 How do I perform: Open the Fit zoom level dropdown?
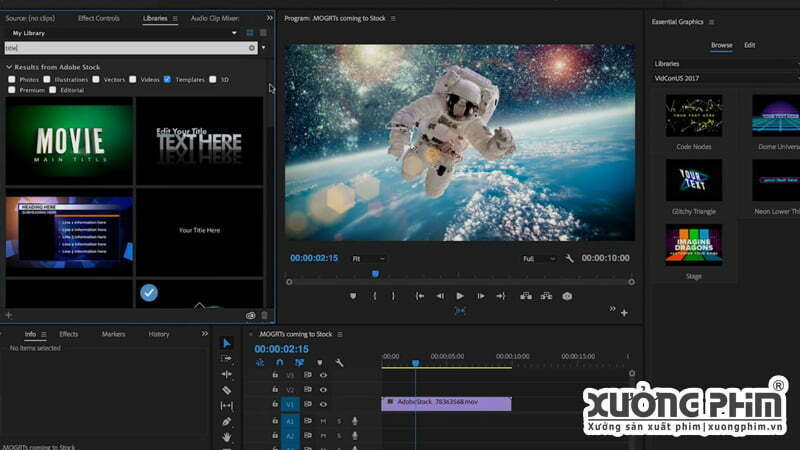[x=367, y=258]
